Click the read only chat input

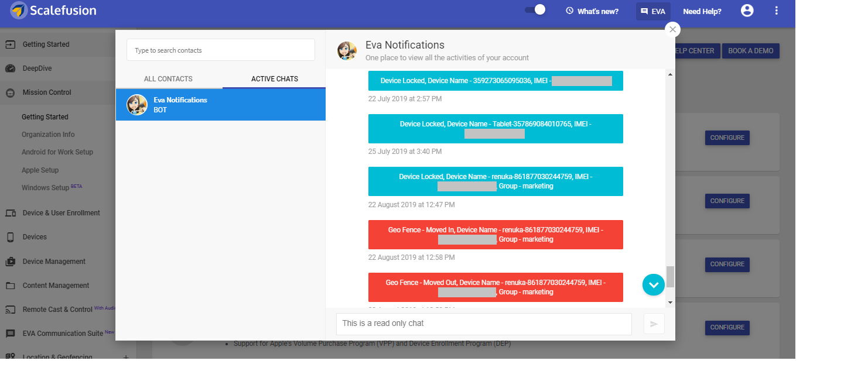(484, 324)
